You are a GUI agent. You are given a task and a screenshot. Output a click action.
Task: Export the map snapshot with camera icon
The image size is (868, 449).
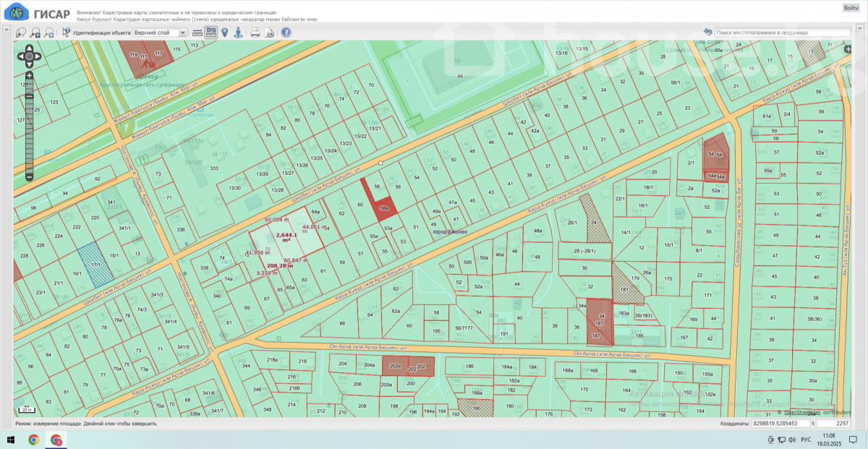pyautogui.click(x=269, y=33)
